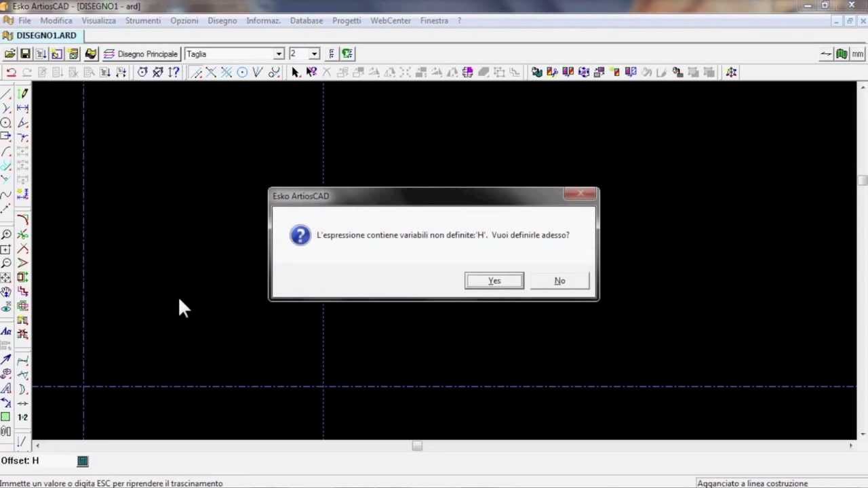Click the dimension tool icon in left toolbar
Screen dimensions: 868x488
point(22,108)
